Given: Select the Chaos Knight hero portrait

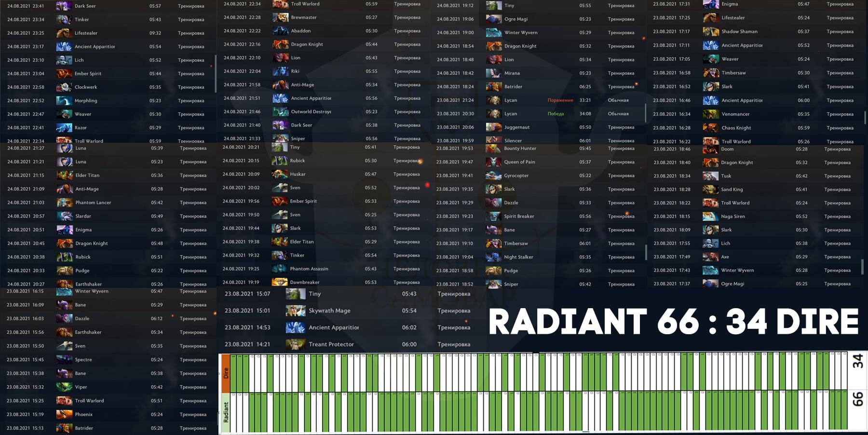Looking at the screenshot, I should click(x=711, y=128).
